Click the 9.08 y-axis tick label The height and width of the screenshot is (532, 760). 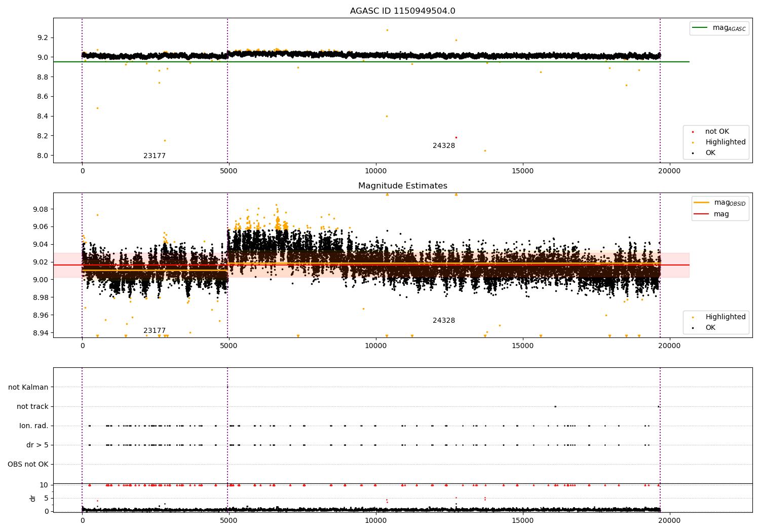[x=41, y=209]
